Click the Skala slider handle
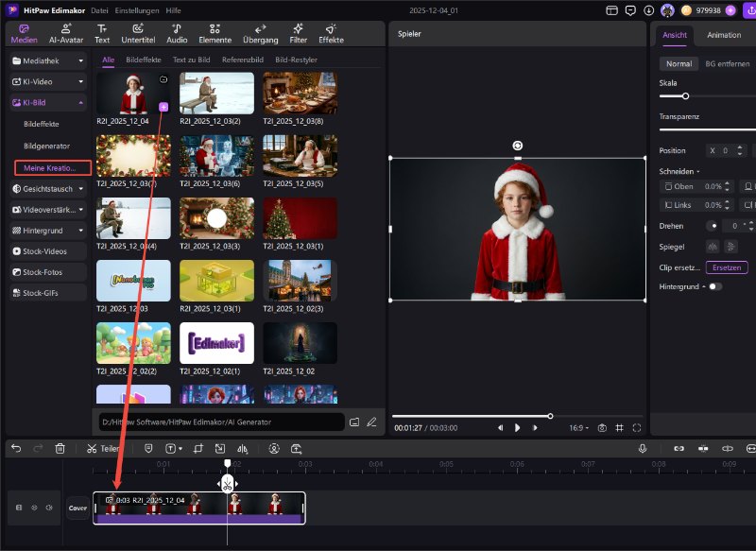Screen dimensions: 756x551 (x=685, y=95)
